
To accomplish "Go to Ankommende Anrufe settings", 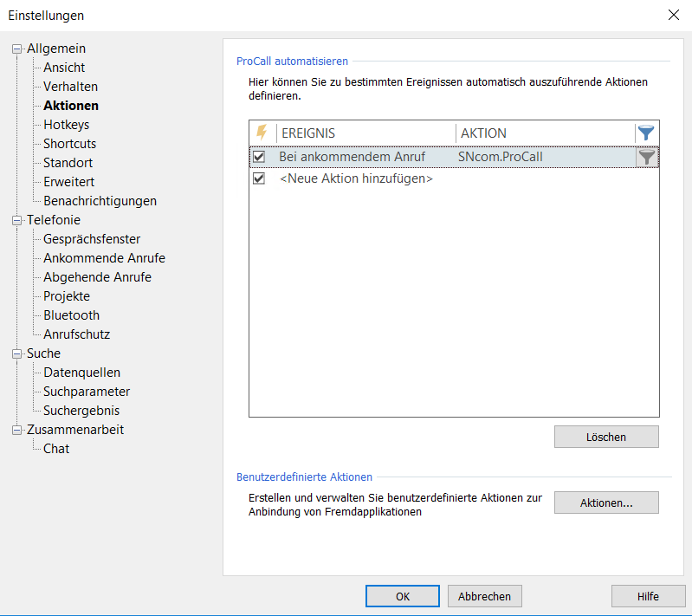I will 104,258.
